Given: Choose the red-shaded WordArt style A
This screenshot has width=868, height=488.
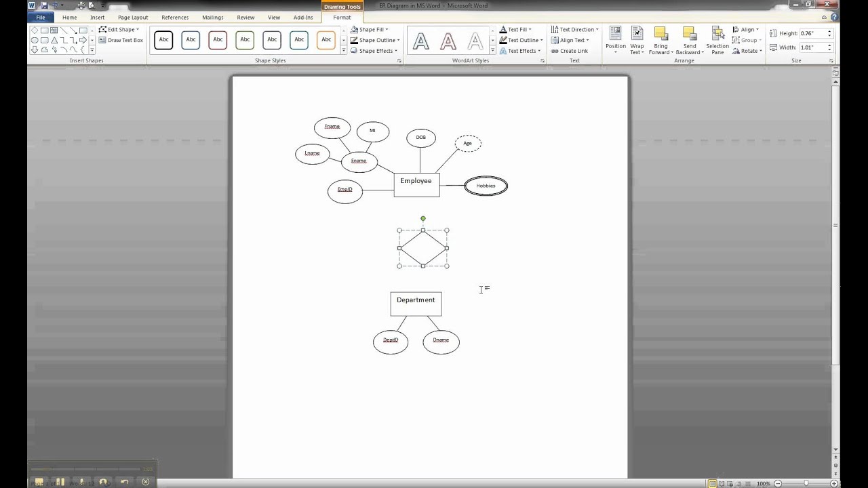Looking at the screenshot, I should (x=448, y=41).
